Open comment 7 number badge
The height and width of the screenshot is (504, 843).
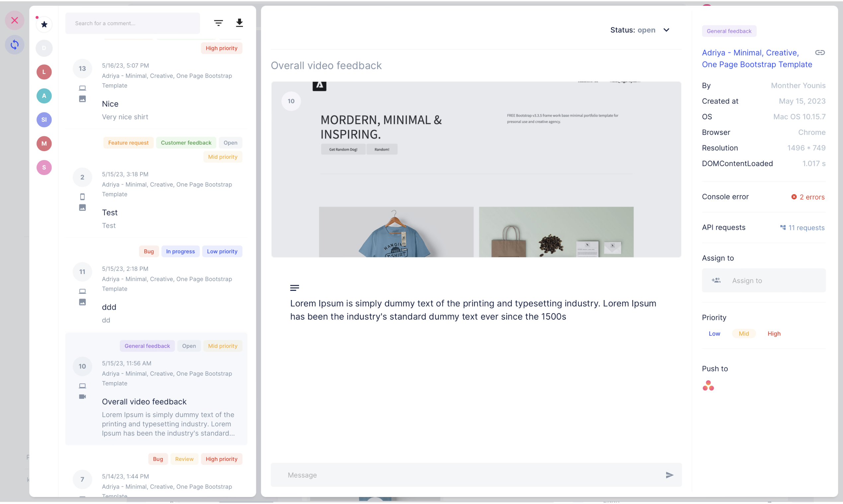(82, 479)
